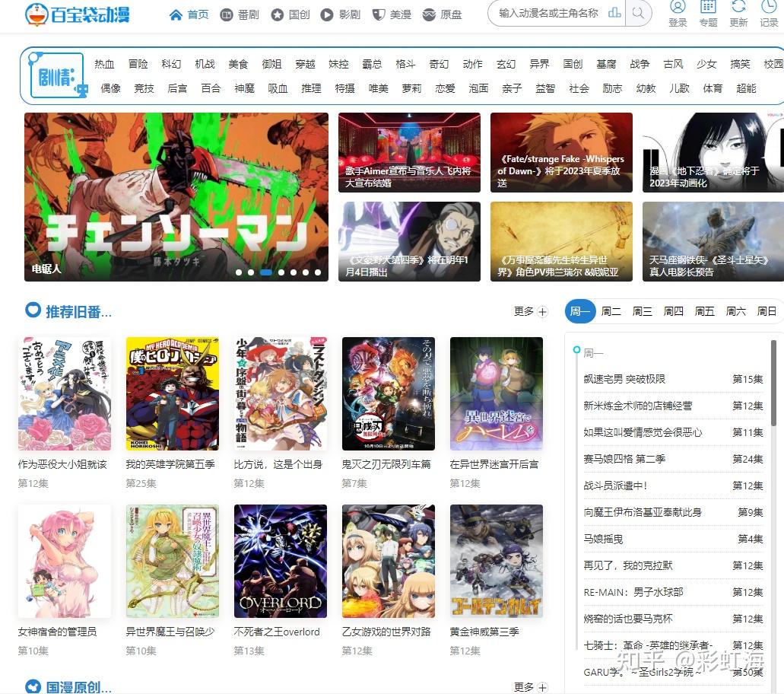784x694 pixels.
Task: Open news about 歌手Aimer宣布结婚
Action: (409, 152)
